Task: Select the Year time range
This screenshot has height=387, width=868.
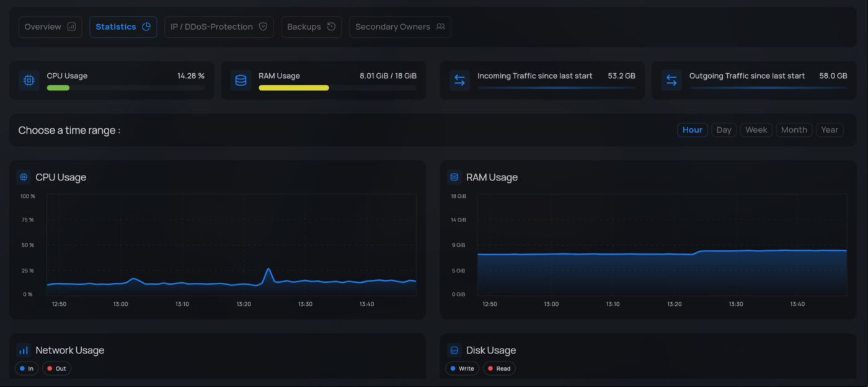Action: pyautogui.click(x=830, y=130)
